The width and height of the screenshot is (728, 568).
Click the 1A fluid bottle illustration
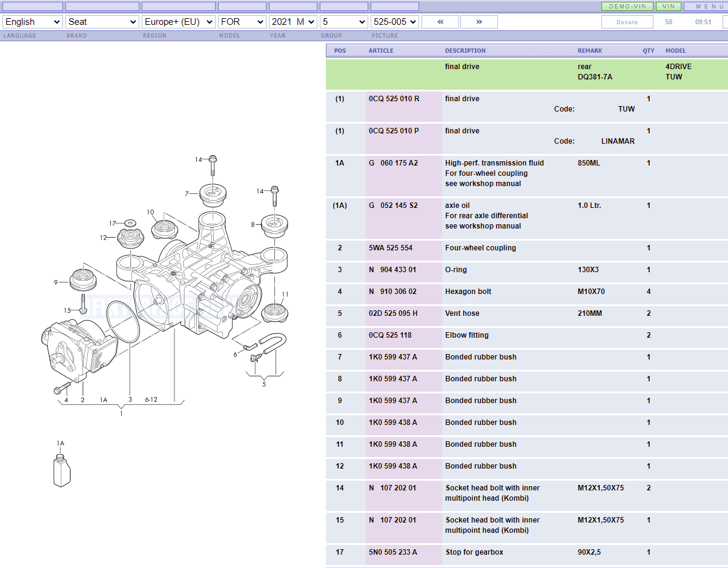coord(60,470)
